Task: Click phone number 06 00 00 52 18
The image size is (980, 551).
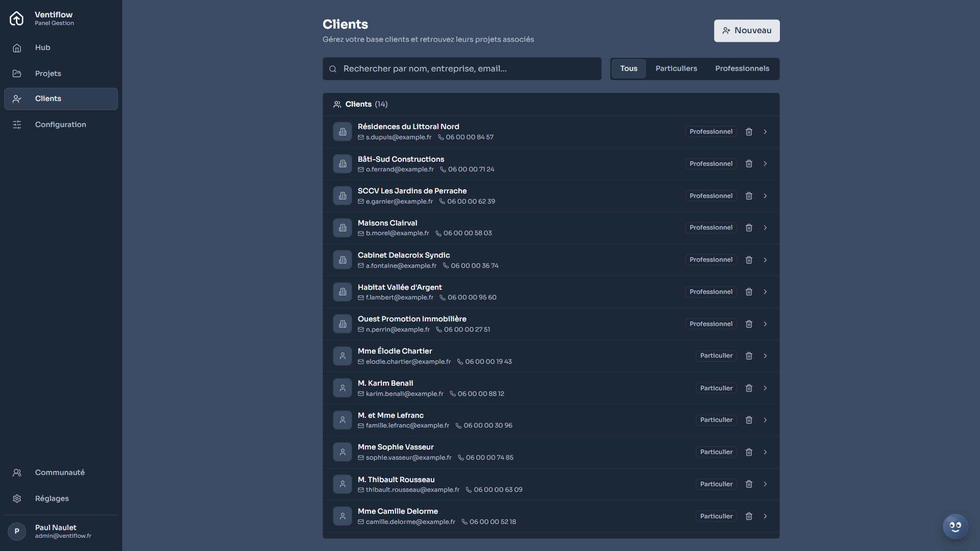Action: (x=493, y=522)
